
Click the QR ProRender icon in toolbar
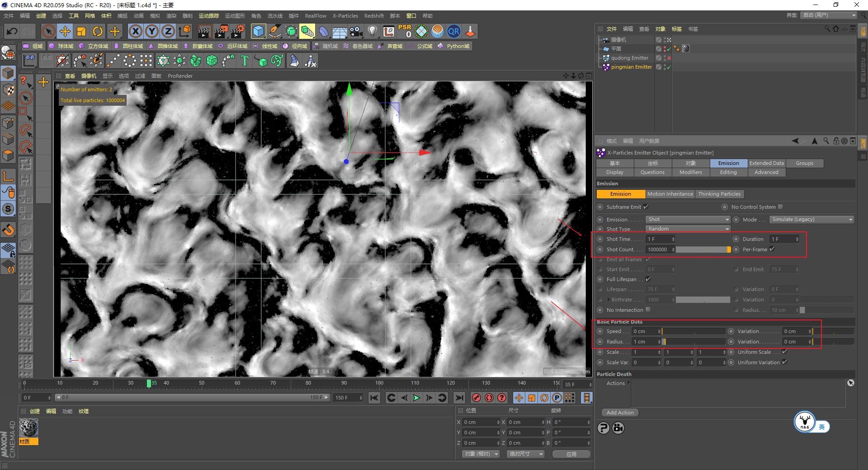pos(454,31)
